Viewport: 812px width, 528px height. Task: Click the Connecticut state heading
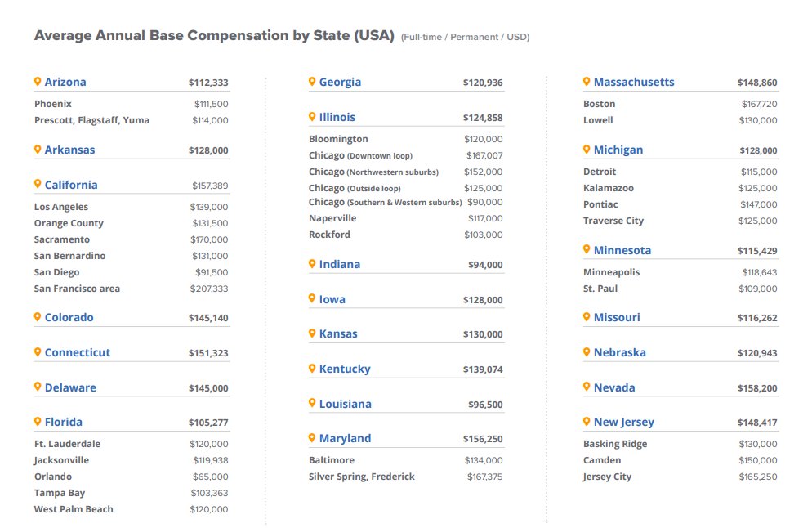tap(77, 352)
